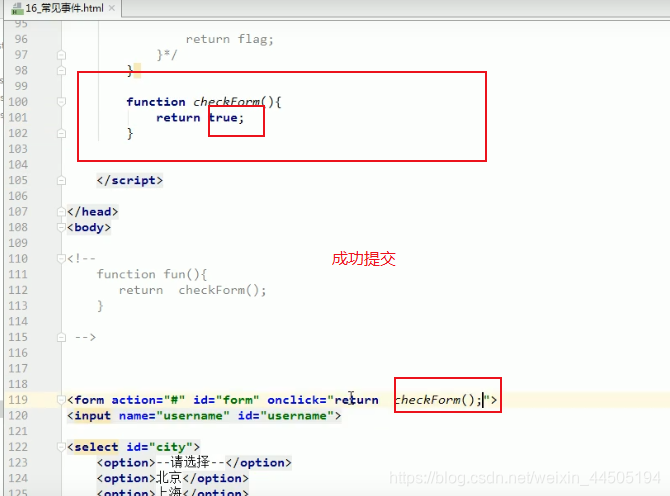Click the word 'true' on line 101
670x496 pixels.
click(x=223, y=117)
